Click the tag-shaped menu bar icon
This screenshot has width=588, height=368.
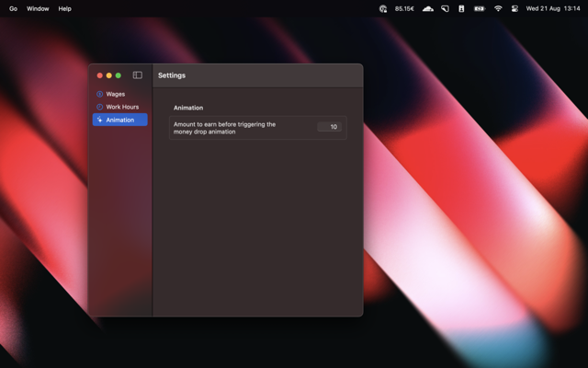(x=445, y=8)
